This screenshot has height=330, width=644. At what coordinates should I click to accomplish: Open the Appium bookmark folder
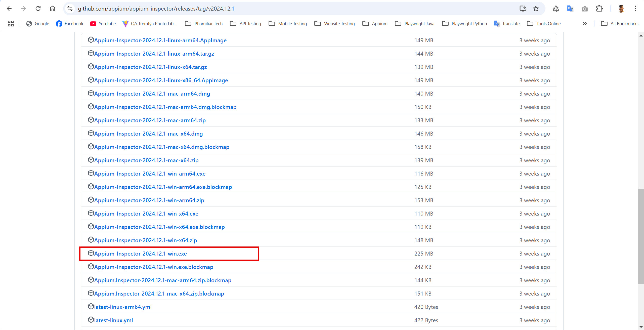(375, 23)
